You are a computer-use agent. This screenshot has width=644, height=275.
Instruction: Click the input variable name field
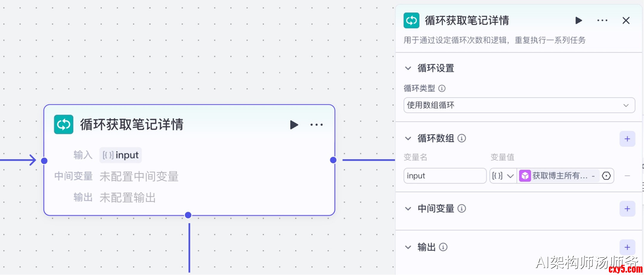tap(445, 176)
